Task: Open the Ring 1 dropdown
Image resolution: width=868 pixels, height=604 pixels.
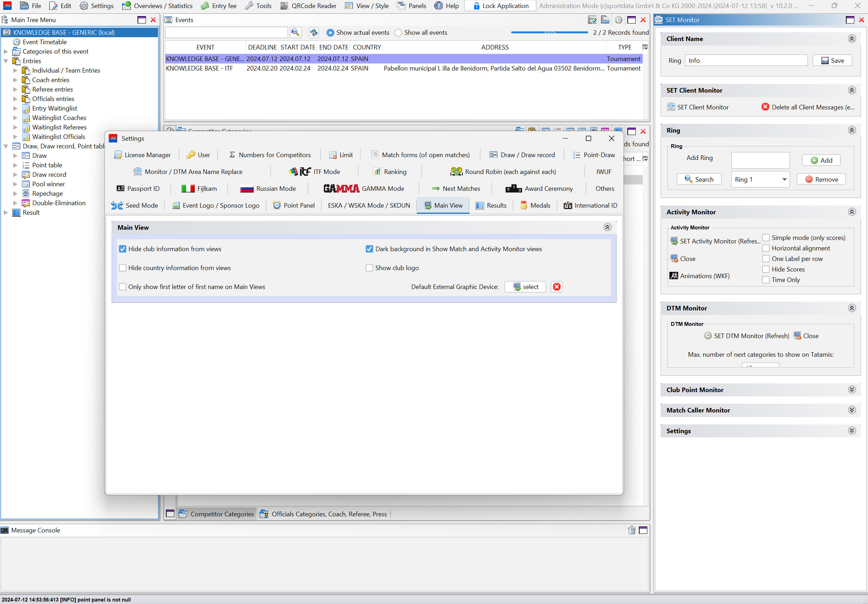Action: pos(760,179)
